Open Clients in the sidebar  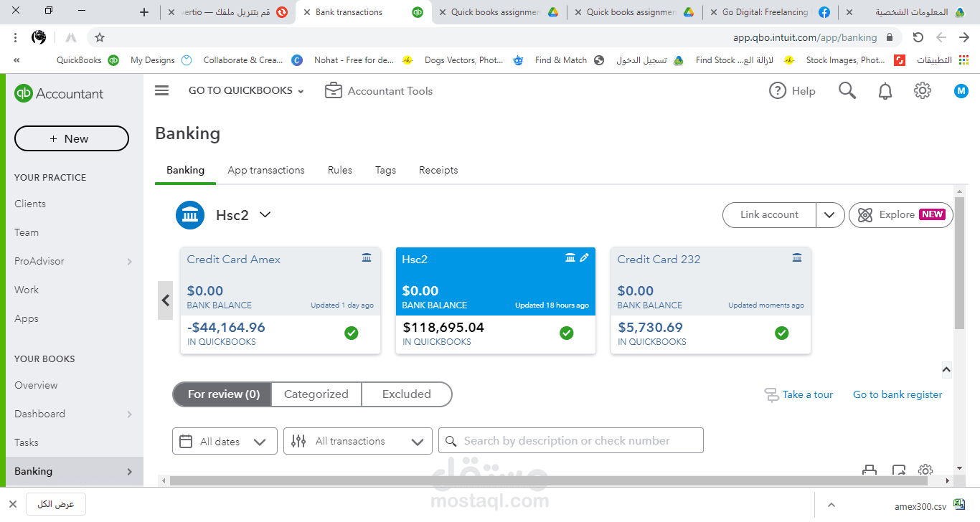tap(30, 204)
